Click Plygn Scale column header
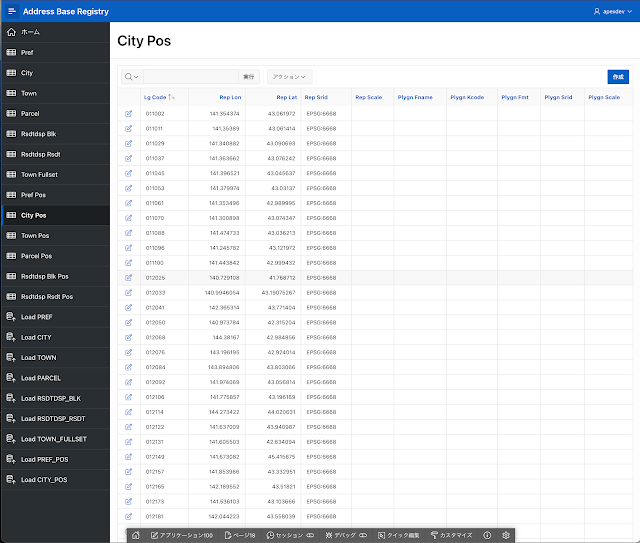Viewport: 640px width, 543px height. click(604, 97)
